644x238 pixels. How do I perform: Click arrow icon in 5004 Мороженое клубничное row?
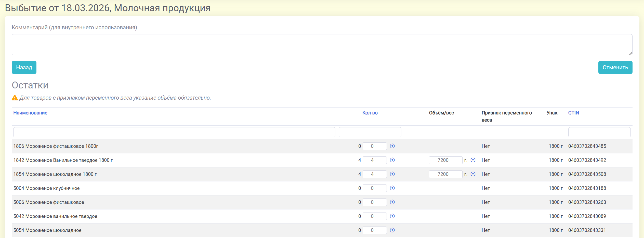pos(392,188)
